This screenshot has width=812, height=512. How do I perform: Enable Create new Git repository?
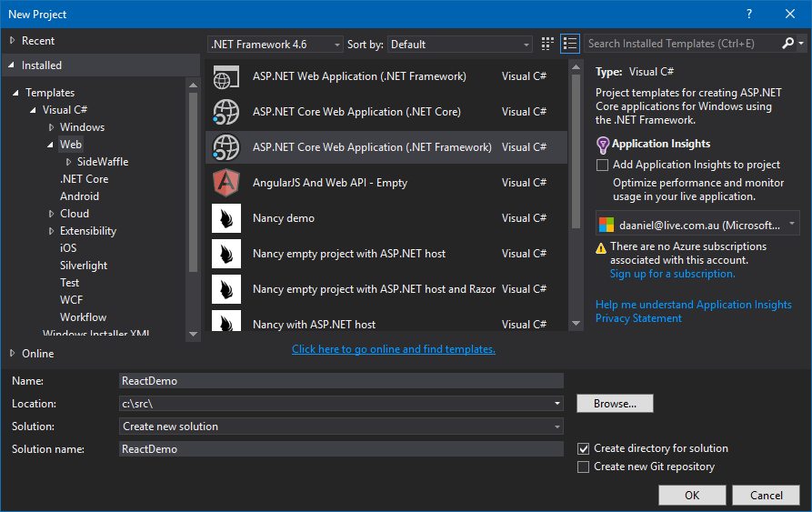coord(584,467)
